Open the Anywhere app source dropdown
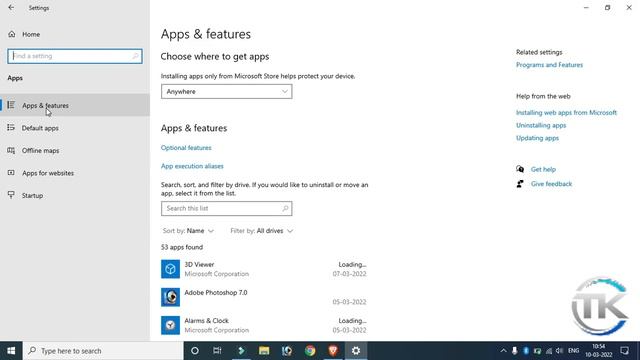 pos(227,91)
